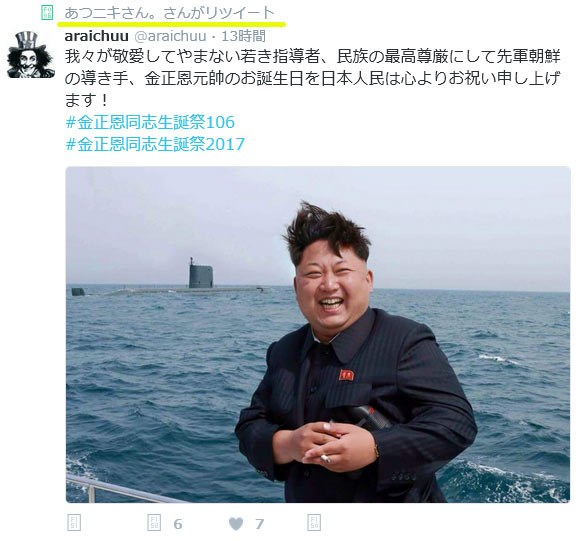This screenshot has width=580, height=541.
Task: Open araichuu's hat-wearing avatar picture
Action: pyautogui.click(x=31, y=55)
